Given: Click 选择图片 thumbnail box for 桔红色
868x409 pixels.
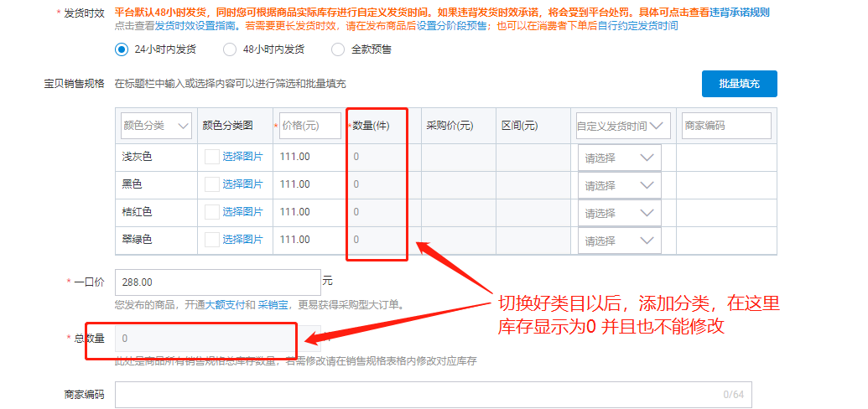Looking at the screenshot, I should tap(212, 212).
